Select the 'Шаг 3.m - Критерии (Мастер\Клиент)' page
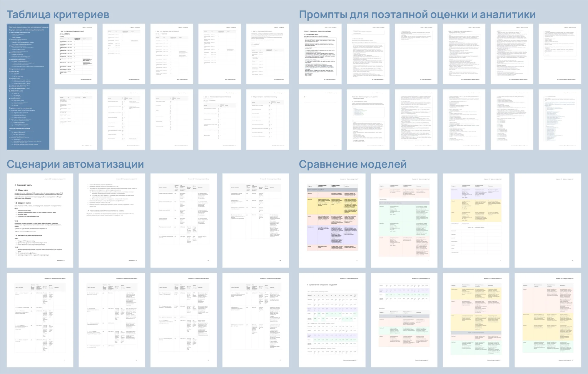The width and height of the screenshot is (588, 374). [172, 54]
